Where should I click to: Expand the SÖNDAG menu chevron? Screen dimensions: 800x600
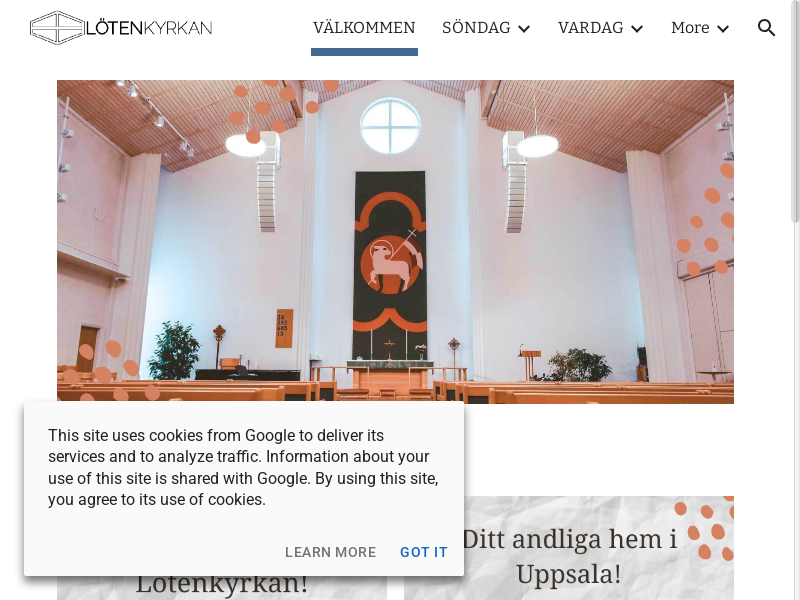[x=524, y=29]
